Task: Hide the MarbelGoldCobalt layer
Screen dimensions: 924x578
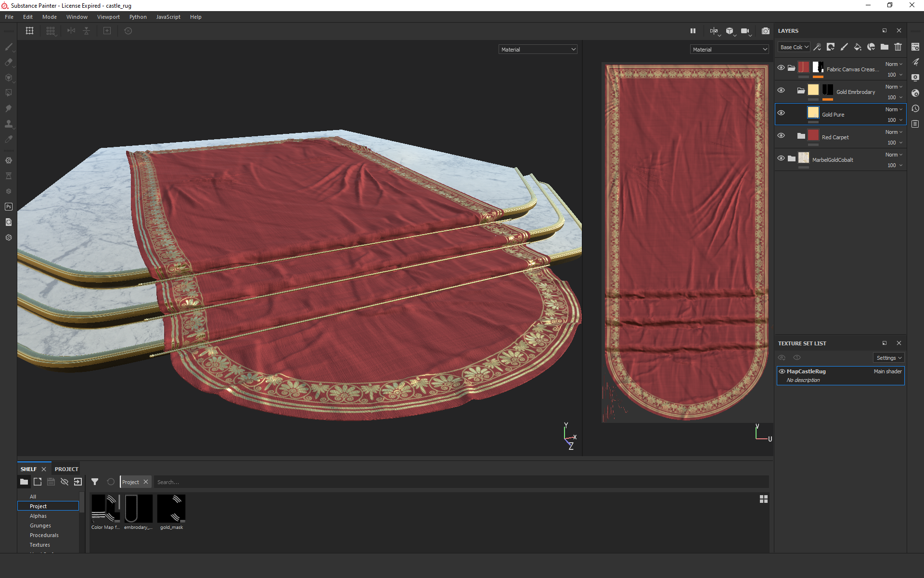Action: coord(781,158)
